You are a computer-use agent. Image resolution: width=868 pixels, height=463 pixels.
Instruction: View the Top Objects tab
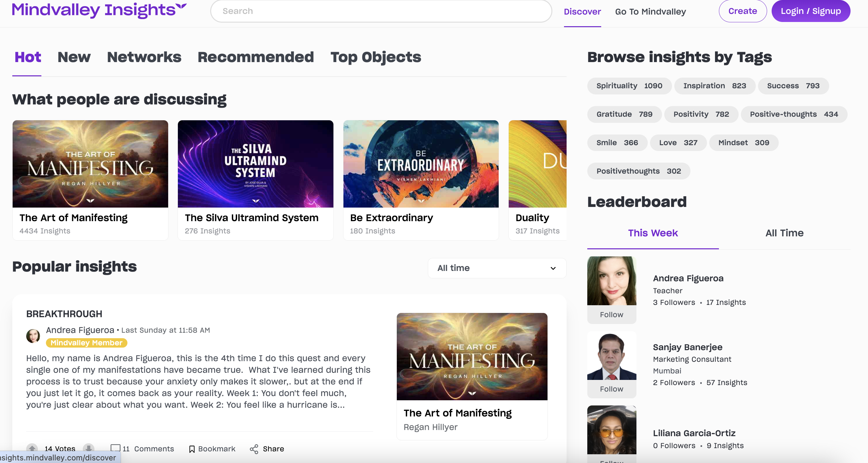click(375, 57)
